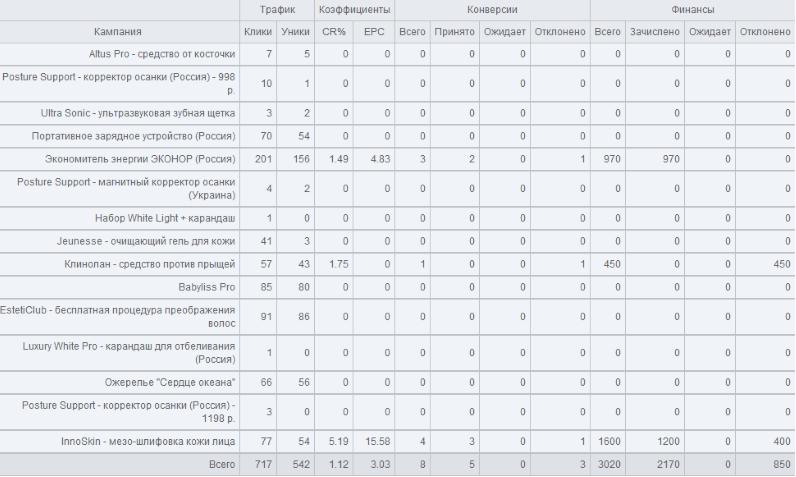Select Jeunesse - очищающий гель для кожи campaign

pyautogui.click(x=146, y=241)
